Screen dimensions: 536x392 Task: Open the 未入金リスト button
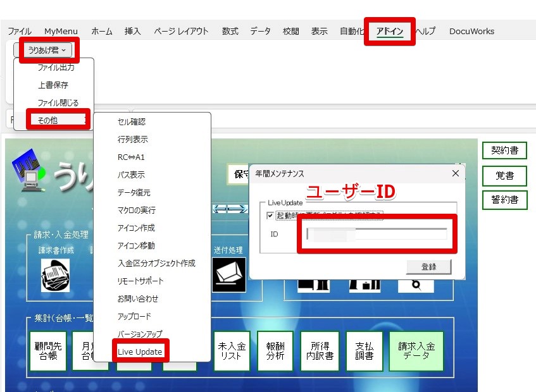pyautogui.click(x=232, y=351)
